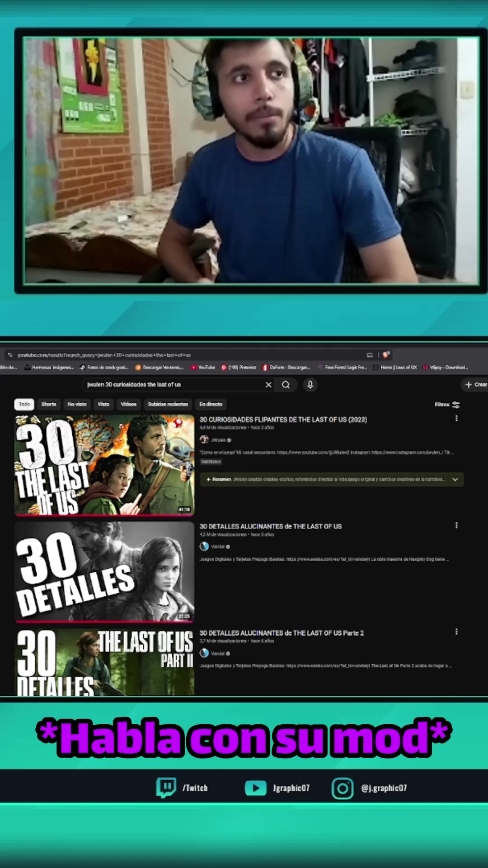Open the 30 The Last of Us thumbnail
This screenshot has height=868, width=488.
[104, 465]
